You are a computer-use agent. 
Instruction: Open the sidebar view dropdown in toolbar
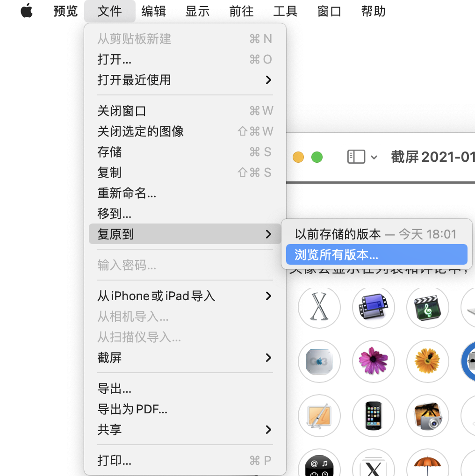click(x=362, y=157)
